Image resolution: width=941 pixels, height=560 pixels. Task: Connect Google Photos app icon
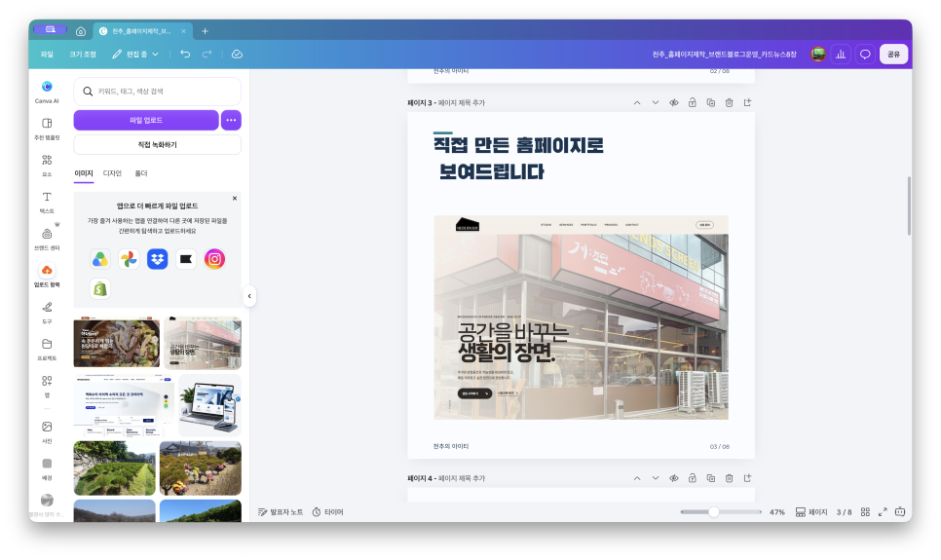129,259
